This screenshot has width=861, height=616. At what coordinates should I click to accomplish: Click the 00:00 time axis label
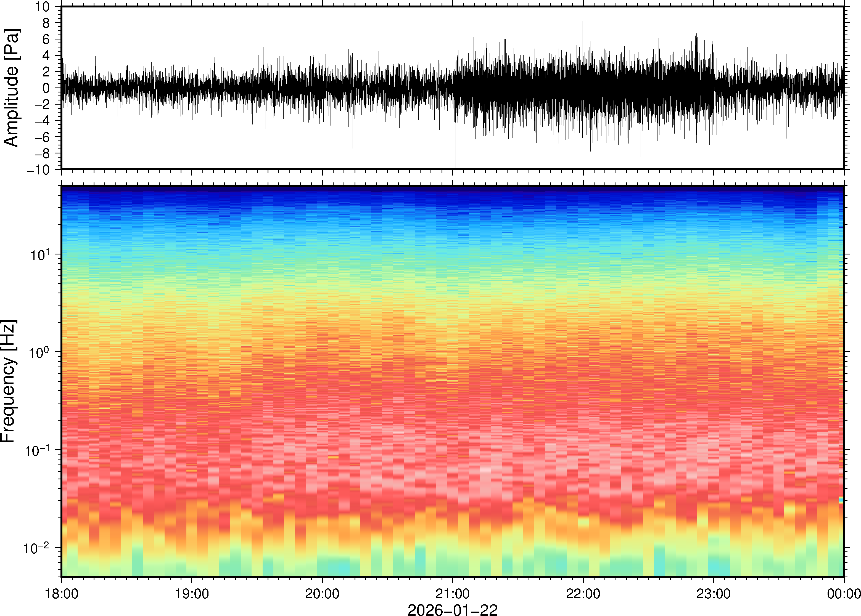coord(844,593)
